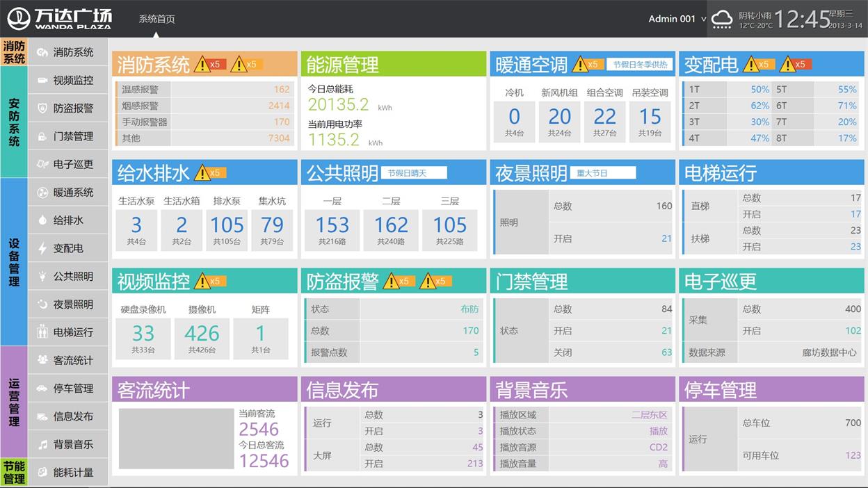Click the passenger flow gray chart thumbnail
This screenshot has height=488, width=868.
click(x=176, y=438)
